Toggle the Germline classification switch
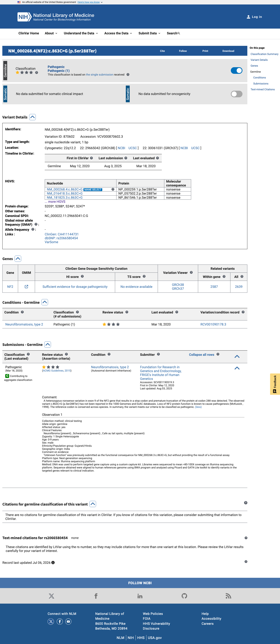 [236, 70]
